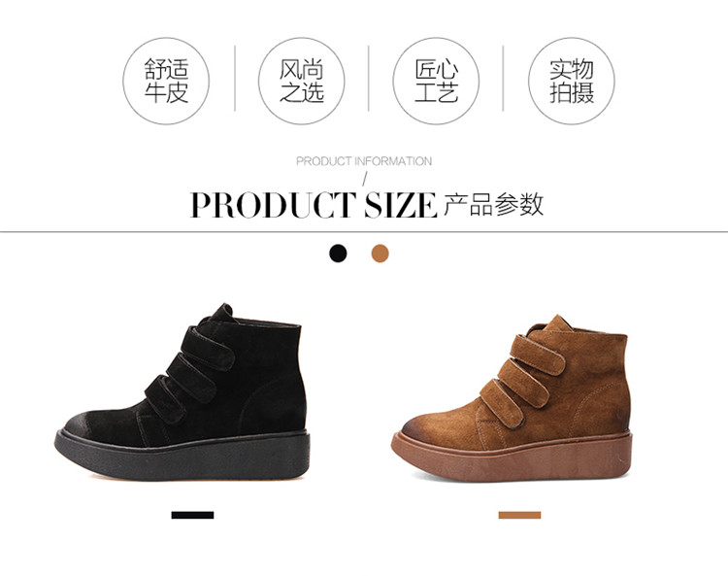
Task: Click the 产品参数 heading text
Action: 493,204
